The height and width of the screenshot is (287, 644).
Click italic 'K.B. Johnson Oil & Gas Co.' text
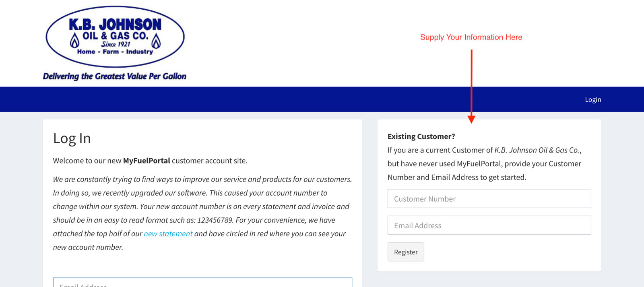[537, 150]
